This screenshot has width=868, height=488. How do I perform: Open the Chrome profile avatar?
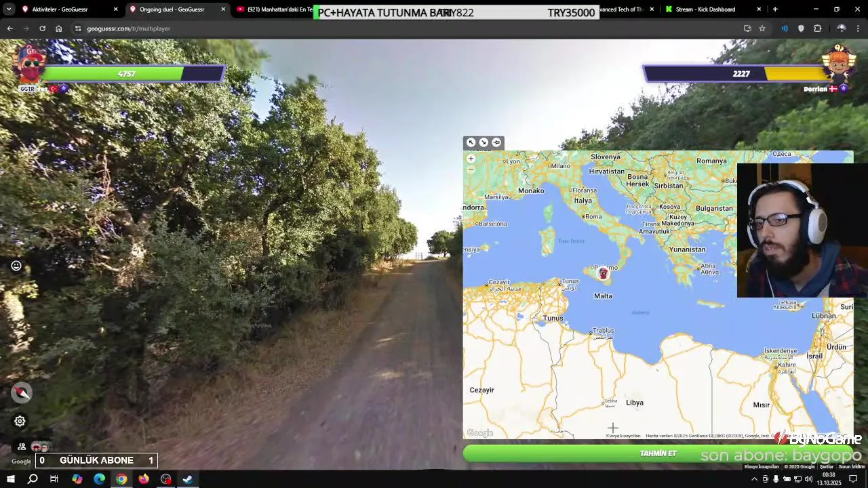[x=842, y=28]
